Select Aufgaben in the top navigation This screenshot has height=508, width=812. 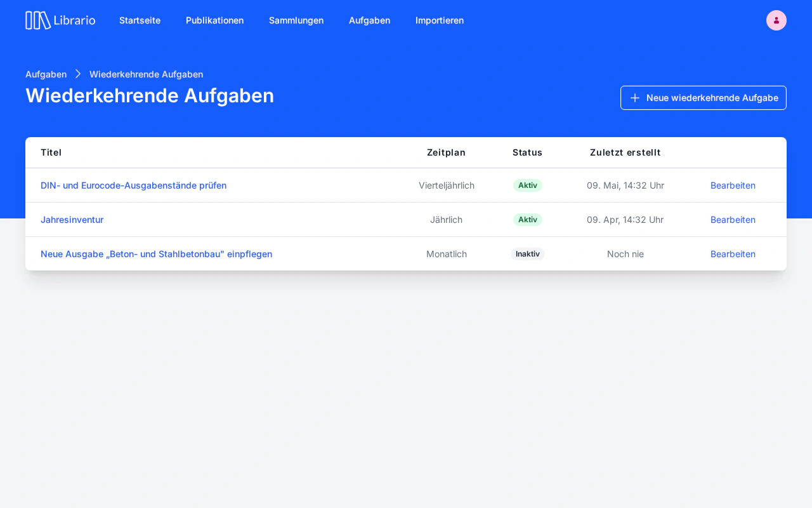[369, 20]
